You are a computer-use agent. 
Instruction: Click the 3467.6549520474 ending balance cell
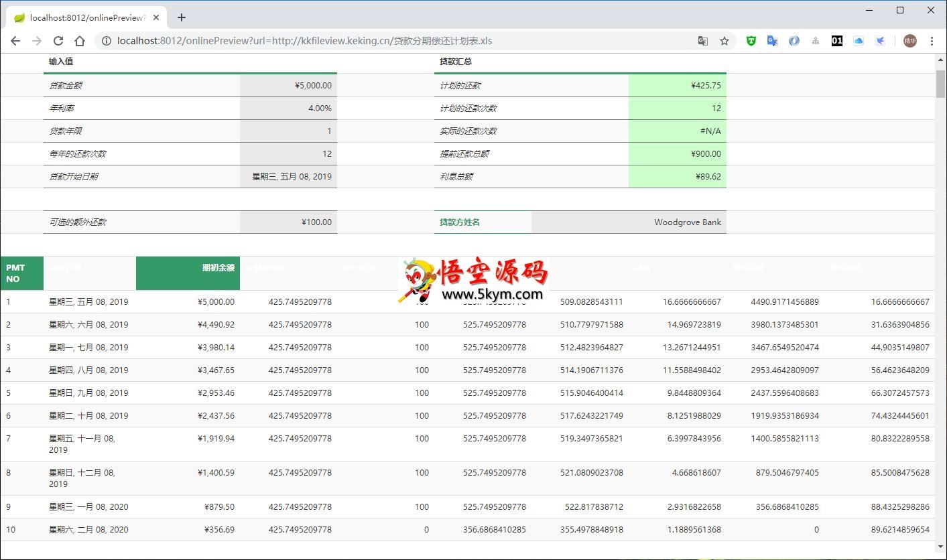click(x=775, y=347)
